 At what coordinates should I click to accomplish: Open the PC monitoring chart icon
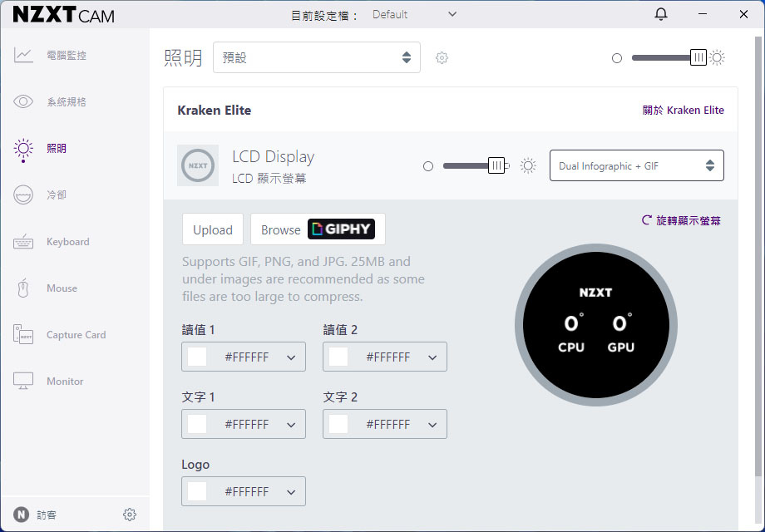point(23,55)
